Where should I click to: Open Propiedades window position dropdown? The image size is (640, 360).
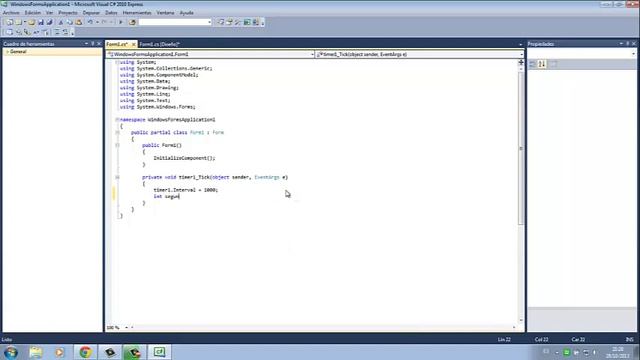pyautogui.click(x=621, y=44)
